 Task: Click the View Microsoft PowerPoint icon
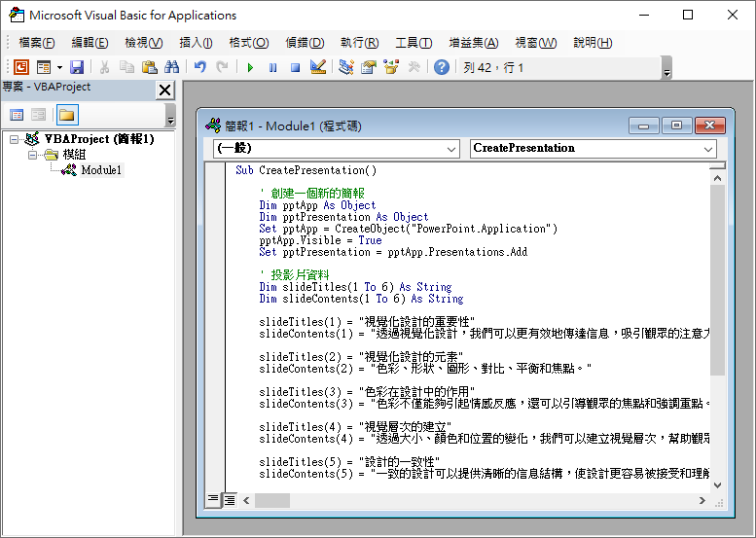tap(21, 67)
